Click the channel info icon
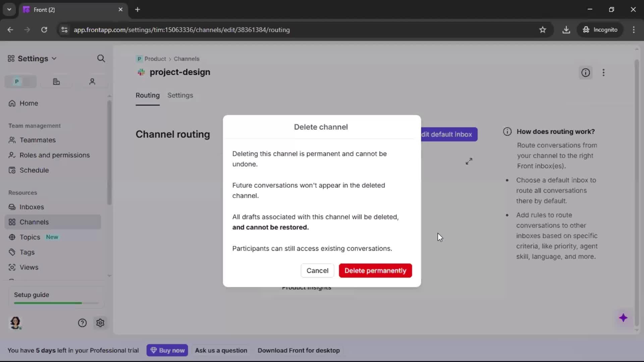644x362 pixels. coord(586,72)
